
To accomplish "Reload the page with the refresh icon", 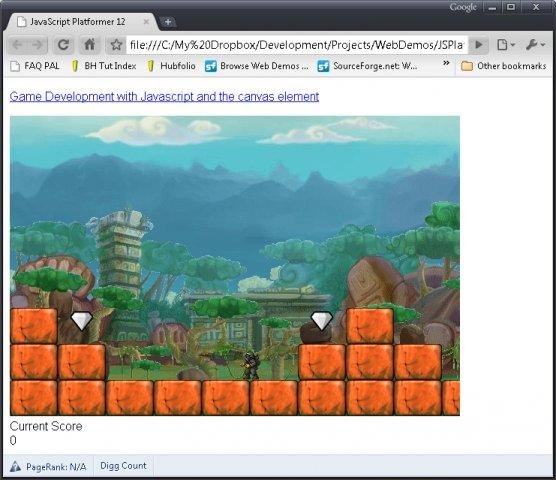I will pyautogui.click(x=63, y=45).
